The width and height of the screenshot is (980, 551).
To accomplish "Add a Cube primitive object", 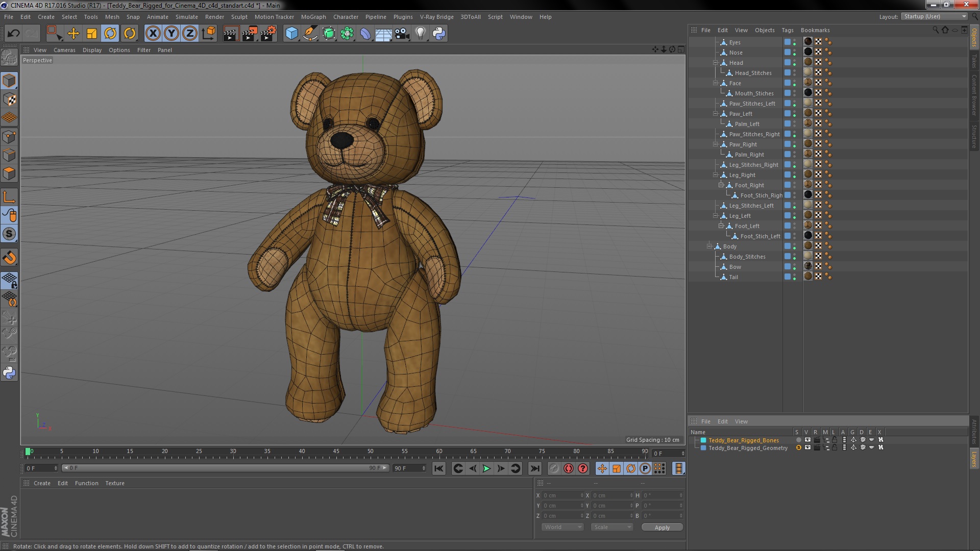I will coord(291,34).
